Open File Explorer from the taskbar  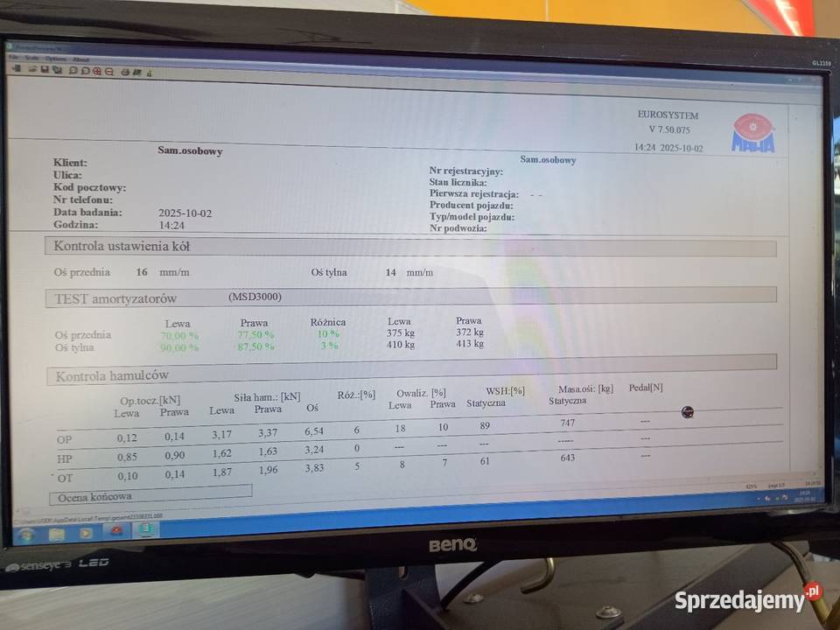pos(57,534)
